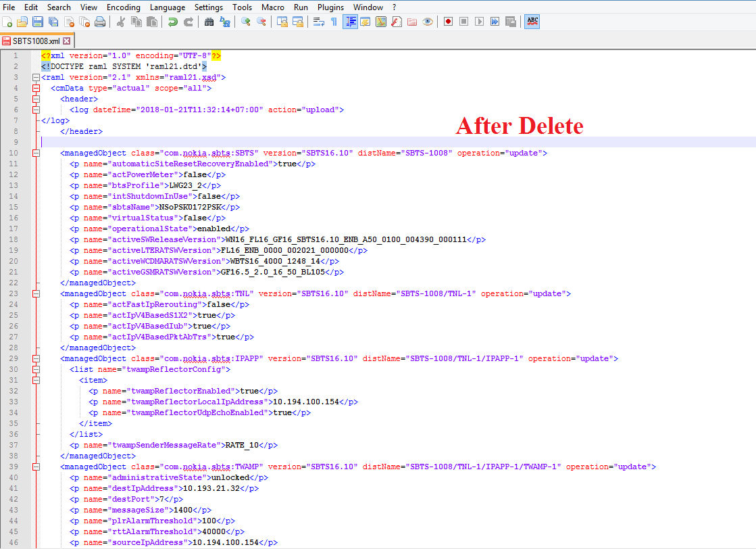Toggle the Show Indent Guide setting
The height and width of the screenshot is (549, 756).
coord(350,21)
